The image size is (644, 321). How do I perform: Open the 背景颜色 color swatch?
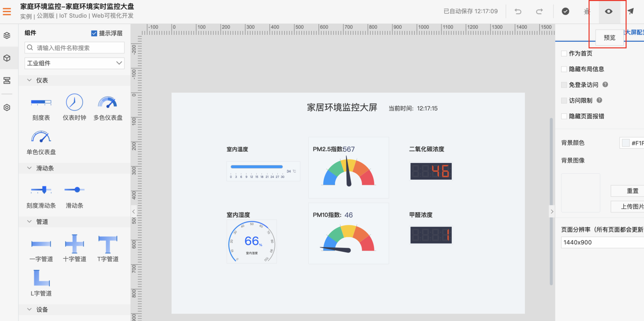click(x=626, y=143)
